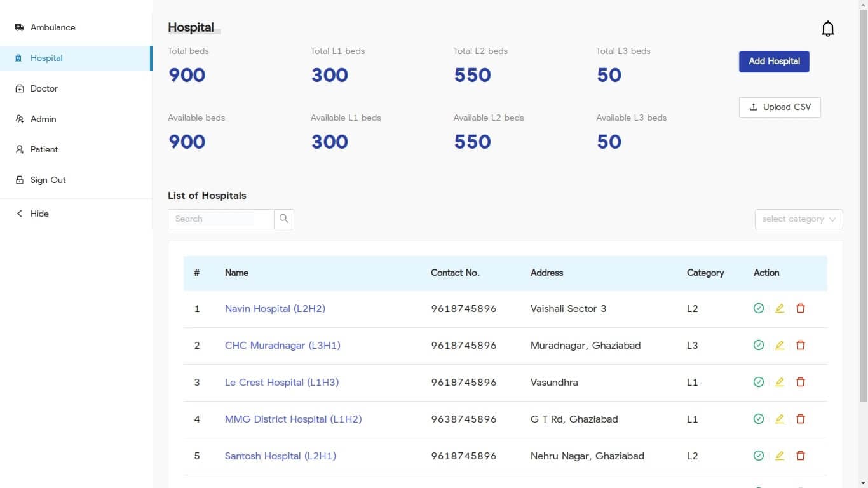
Task: Delete Le Crest Hospital using trash icon
Action: click(x=801, y=382)
